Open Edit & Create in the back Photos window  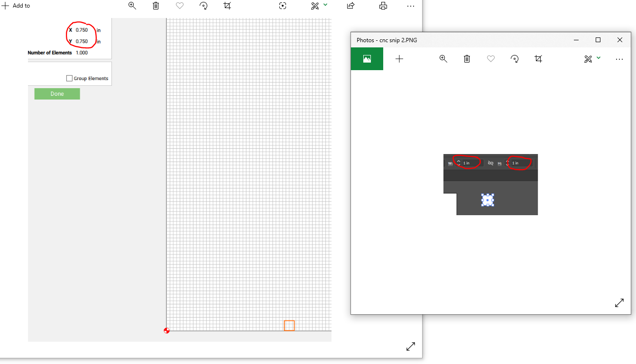tap(315, 6)
